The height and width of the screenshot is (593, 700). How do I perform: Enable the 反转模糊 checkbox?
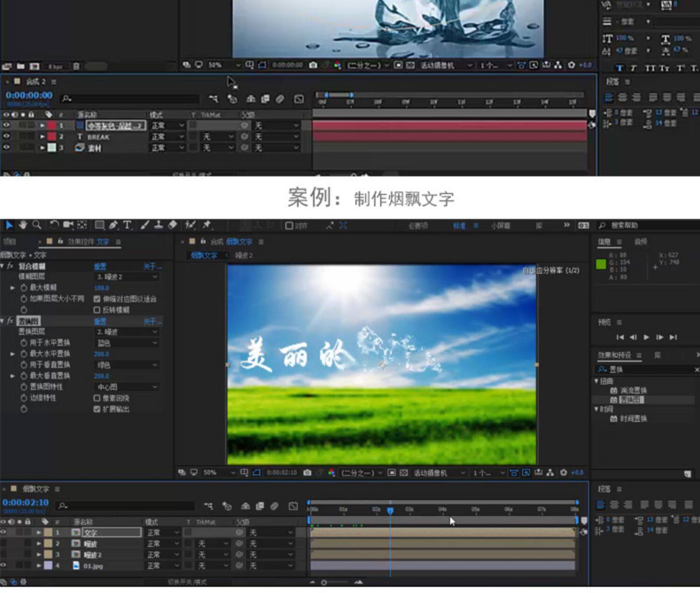[x=97, y=310]
